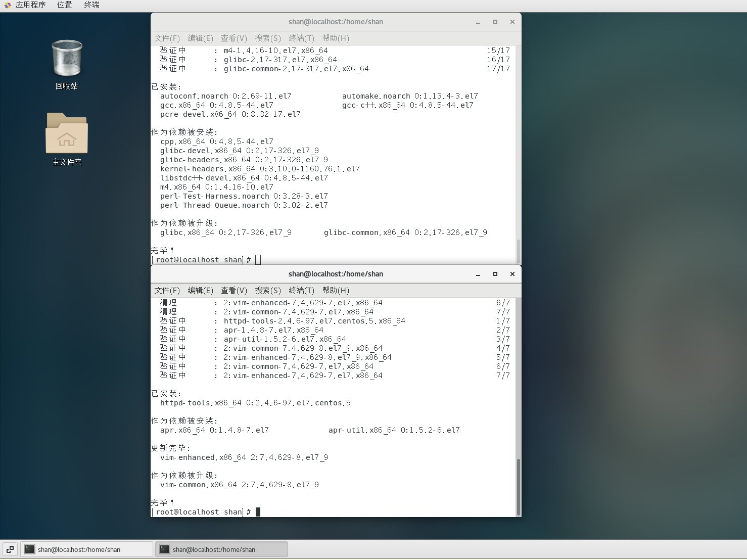Open 搜索(S) menu in lower terminal
Image resolution: width=747 pixels, height=560 pixels.
pos(268,291)
